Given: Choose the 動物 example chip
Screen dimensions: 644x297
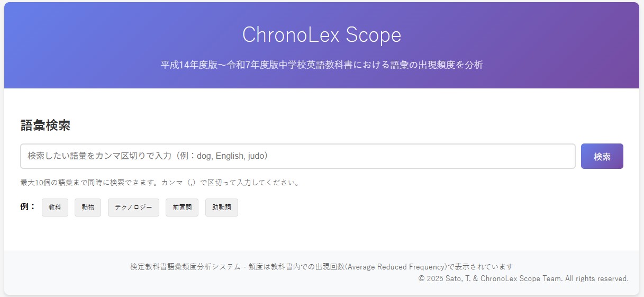Looking at the screenshot, I should tap(88, 208).
